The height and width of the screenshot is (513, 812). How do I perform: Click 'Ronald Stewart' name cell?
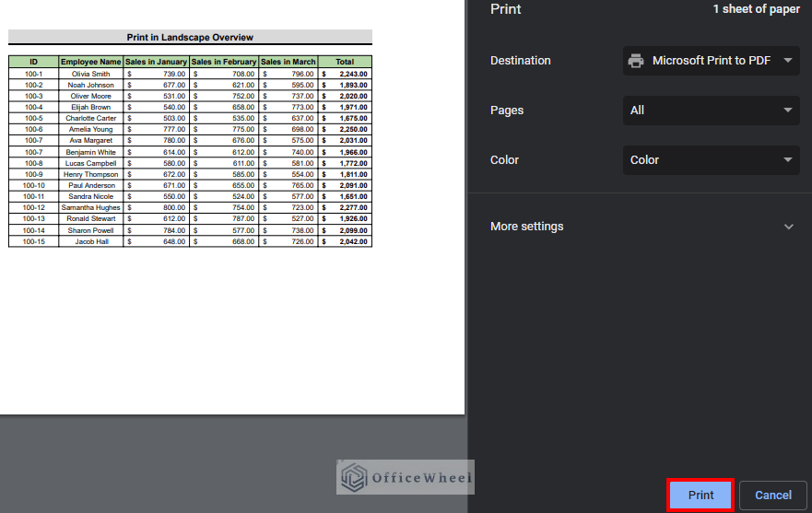point(90,218)
